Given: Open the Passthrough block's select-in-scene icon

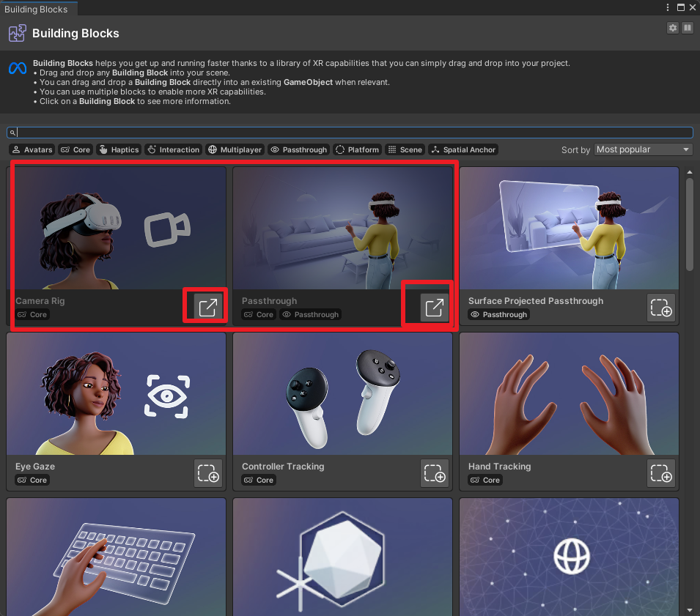Looking at the screenshot, I should click(435, 308).
